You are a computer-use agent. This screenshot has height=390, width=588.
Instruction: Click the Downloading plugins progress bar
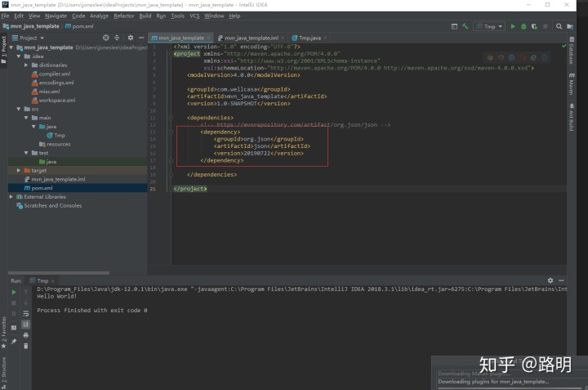tap(511, 388)
